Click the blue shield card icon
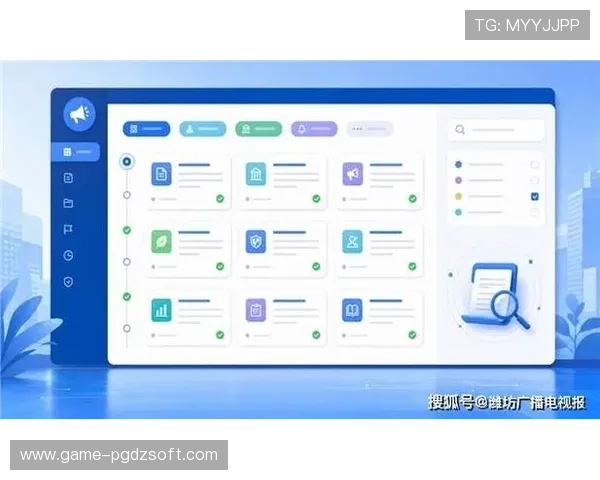This screenshot has height=480, width=600. pos(256,242)
